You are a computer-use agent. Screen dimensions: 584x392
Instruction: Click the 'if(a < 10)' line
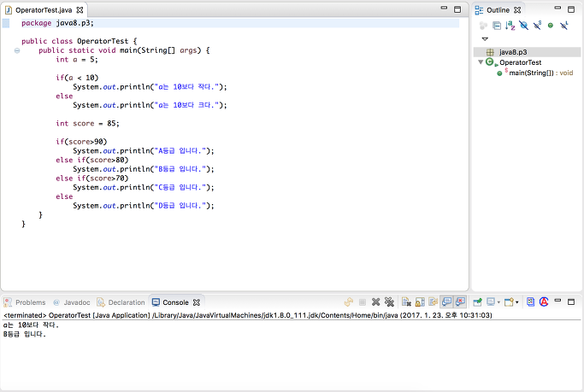(x=77, y=78)
